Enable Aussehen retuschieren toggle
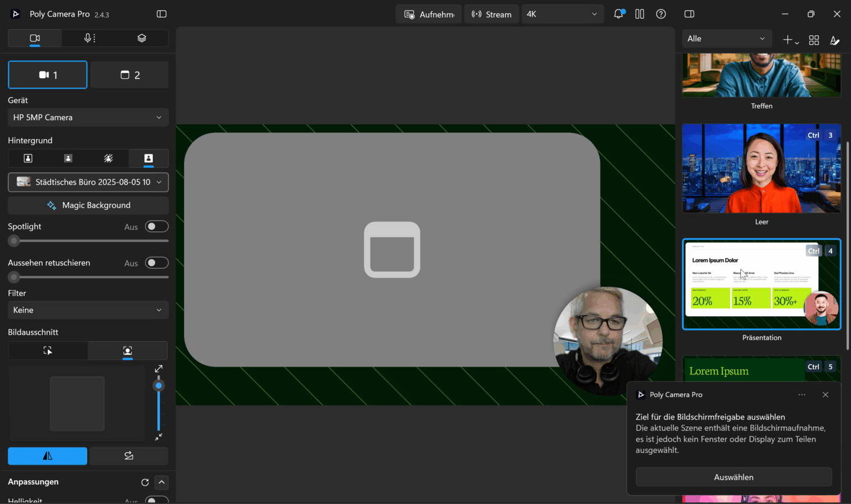Screen dimensions: 851x504 coord(157,263)
